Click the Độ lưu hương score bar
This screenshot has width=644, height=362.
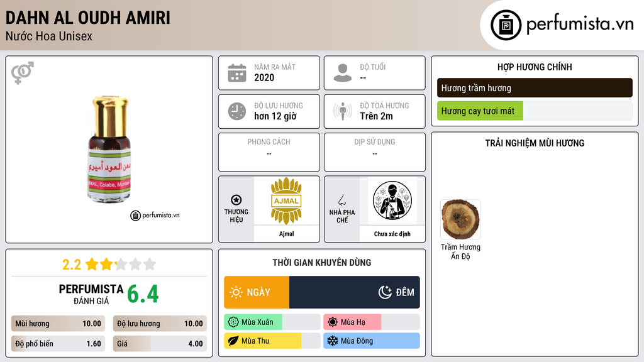160,324
